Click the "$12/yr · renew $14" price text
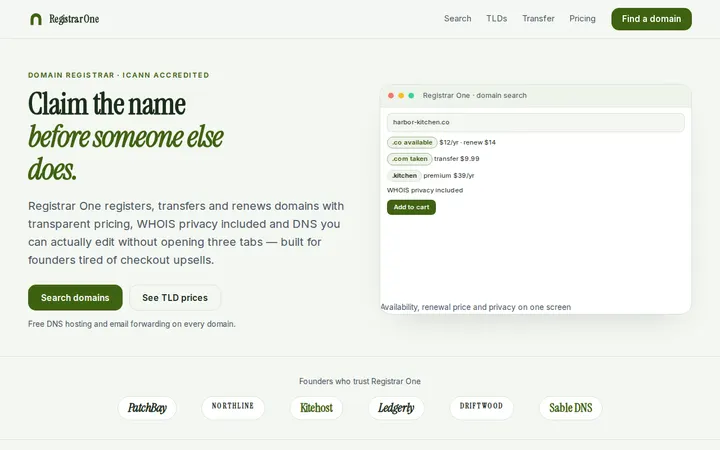720x450 pixels. 467,142
